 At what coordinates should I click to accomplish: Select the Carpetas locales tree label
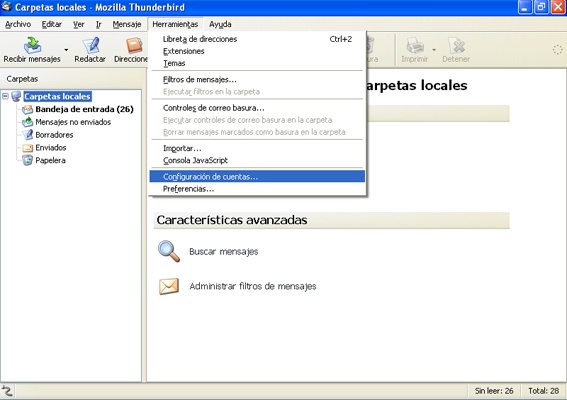[57, 96]
